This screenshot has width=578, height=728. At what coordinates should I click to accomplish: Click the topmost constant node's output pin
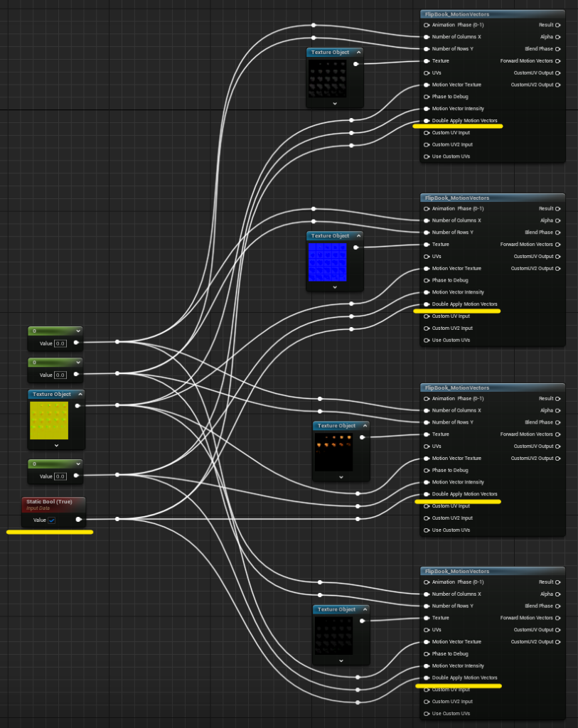(x=76, y=343)
